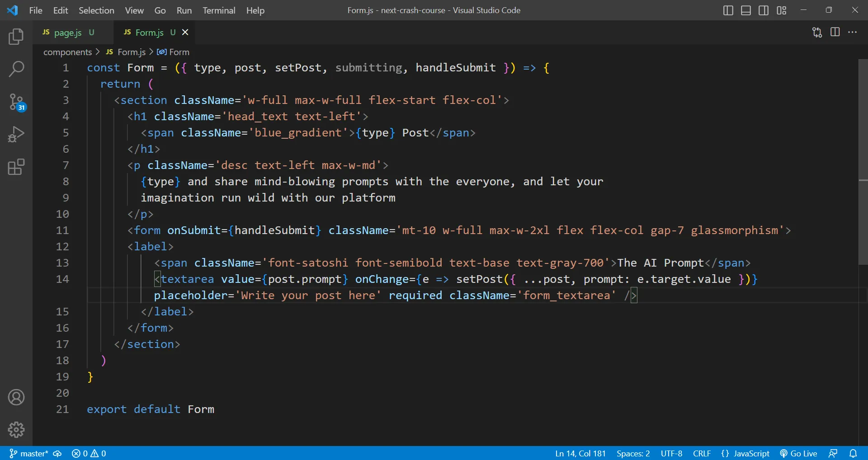Screen dimensions: 868x460
Task: Open notifications bell icon
Action: 853,453
